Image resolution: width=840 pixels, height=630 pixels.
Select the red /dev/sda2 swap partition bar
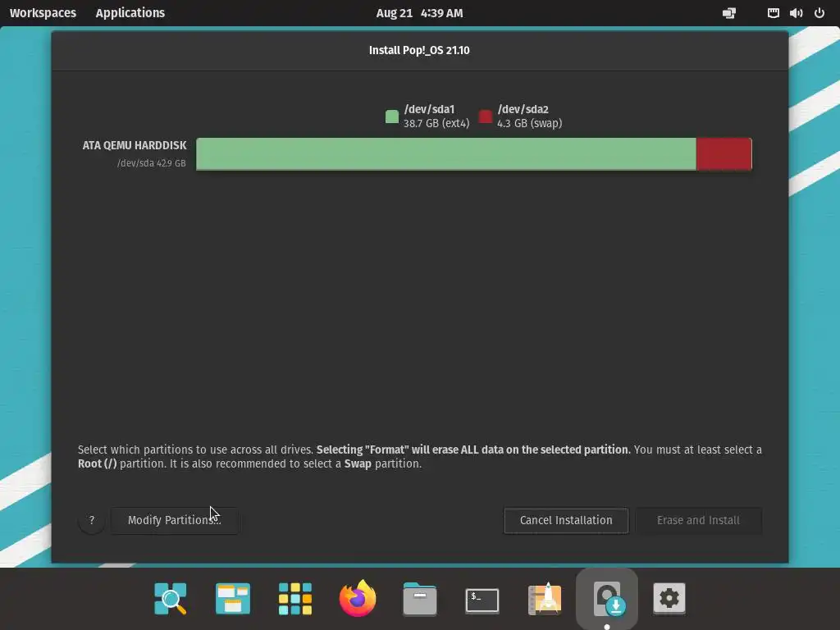[724, 154]
